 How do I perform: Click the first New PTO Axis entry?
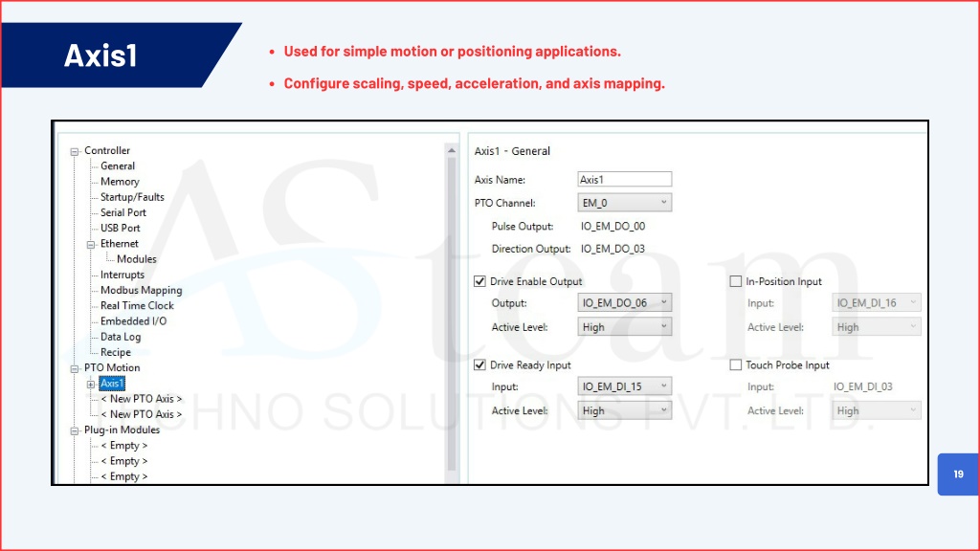tap(141, 399)
